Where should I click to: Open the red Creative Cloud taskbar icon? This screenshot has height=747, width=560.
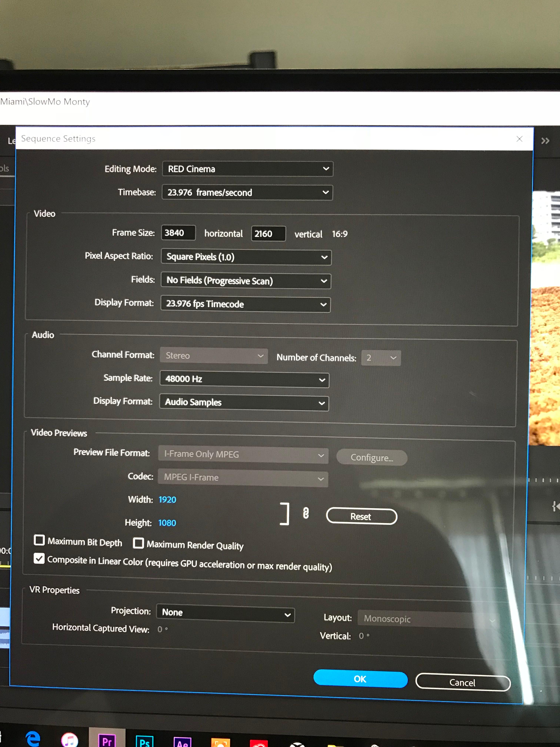pyautogui.click(x=259, y=744)
